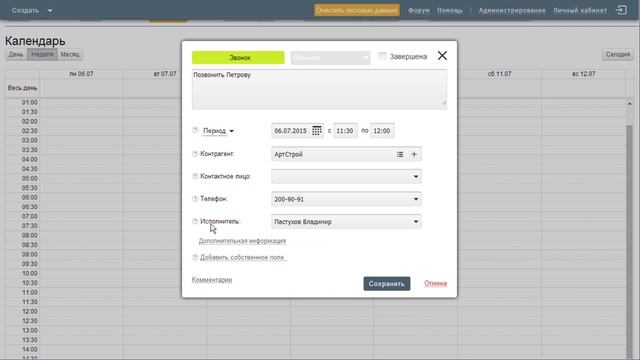Image resolution: width=640 pixels, height=360 pixels.
Task: Click the green Звонок task type button
Action: click(238, 58)
